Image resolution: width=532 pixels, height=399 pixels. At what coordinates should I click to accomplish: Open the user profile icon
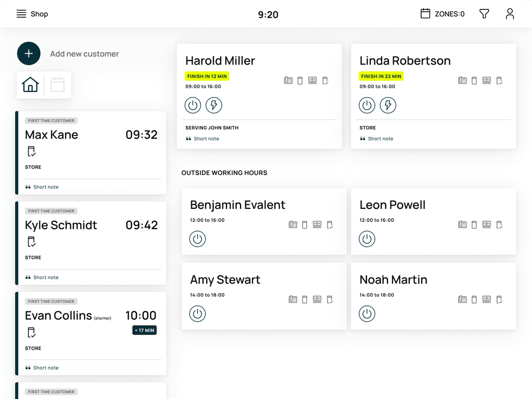click(x=510, y=14)
